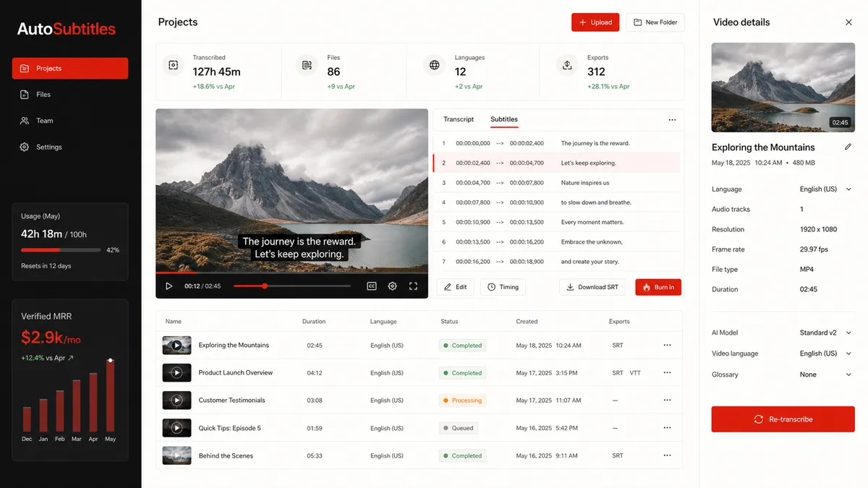This screenshot has width=868, height=488.
Task: Click the Languages globe icon
Action: (435, 65)
